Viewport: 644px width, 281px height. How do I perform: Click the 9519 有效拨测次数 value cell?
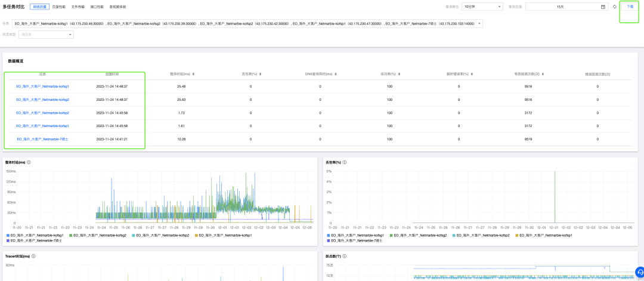pyautogui.click(x=528, y=139)
